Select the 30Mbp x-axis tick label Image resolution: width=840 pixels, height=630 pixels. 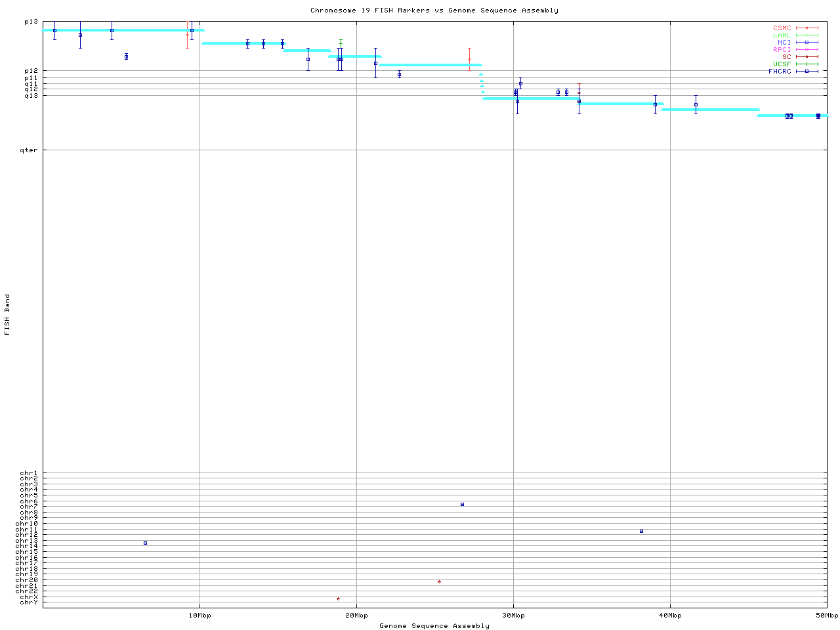(513, 616)
